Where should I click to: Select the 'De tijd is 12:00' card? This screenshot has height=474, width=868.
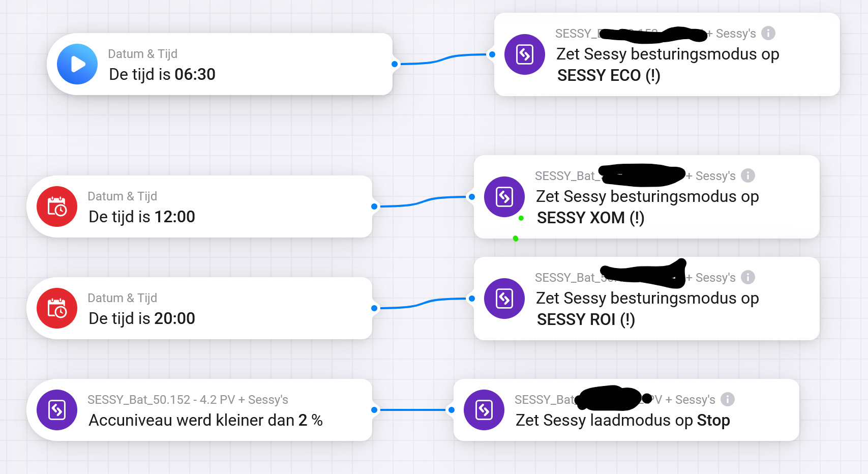(199, 206)
